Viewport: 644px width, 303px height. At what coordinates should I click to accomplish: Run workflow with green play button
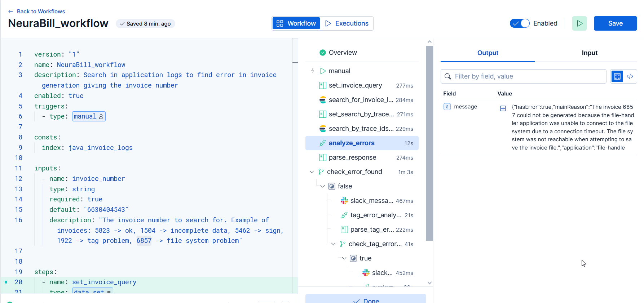point(579,23)
